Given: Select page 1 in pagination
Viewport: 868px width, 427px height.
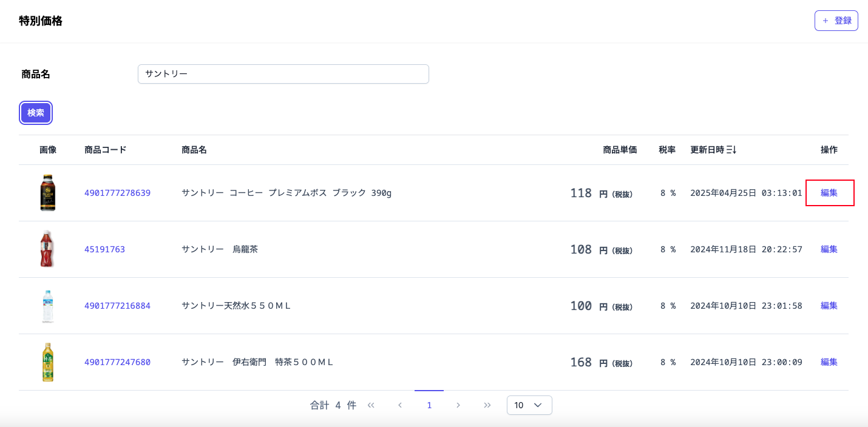Looking at the screenshot, I should tap(429, 405).
